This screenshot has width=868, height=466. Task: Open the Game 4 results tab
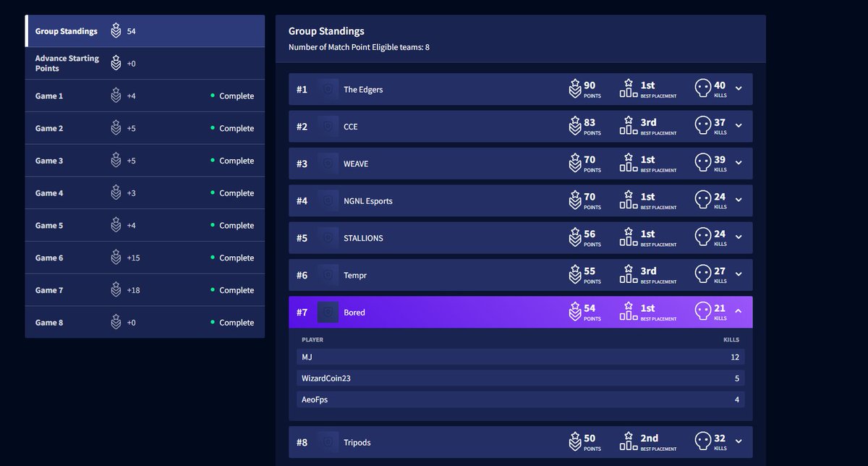(x=145, y=193)
